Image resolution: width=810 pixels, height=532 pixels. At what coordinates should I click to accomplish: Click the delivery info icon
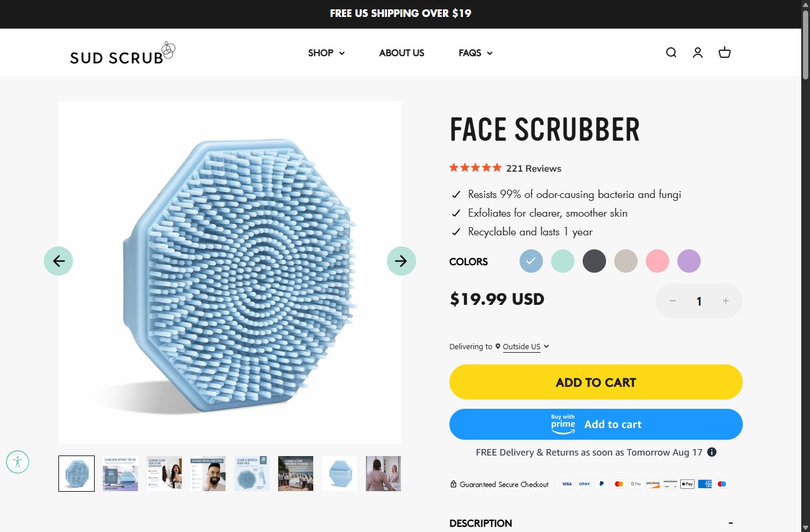(712, 452)
